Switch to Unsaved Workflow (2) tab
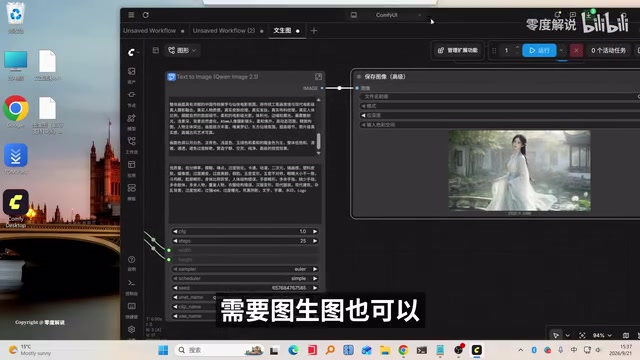 [x=224, y=31]
